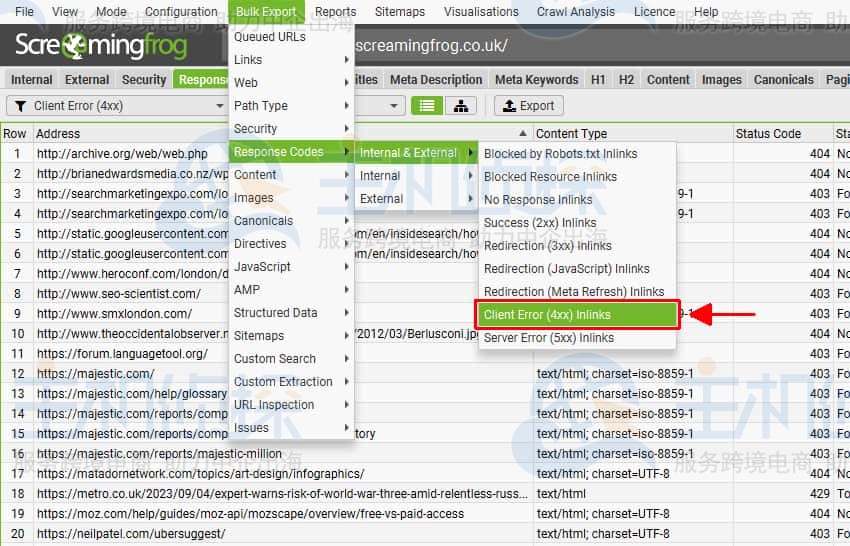Choose Blocked by Robots.txt Inlinks

pos(560,154)
